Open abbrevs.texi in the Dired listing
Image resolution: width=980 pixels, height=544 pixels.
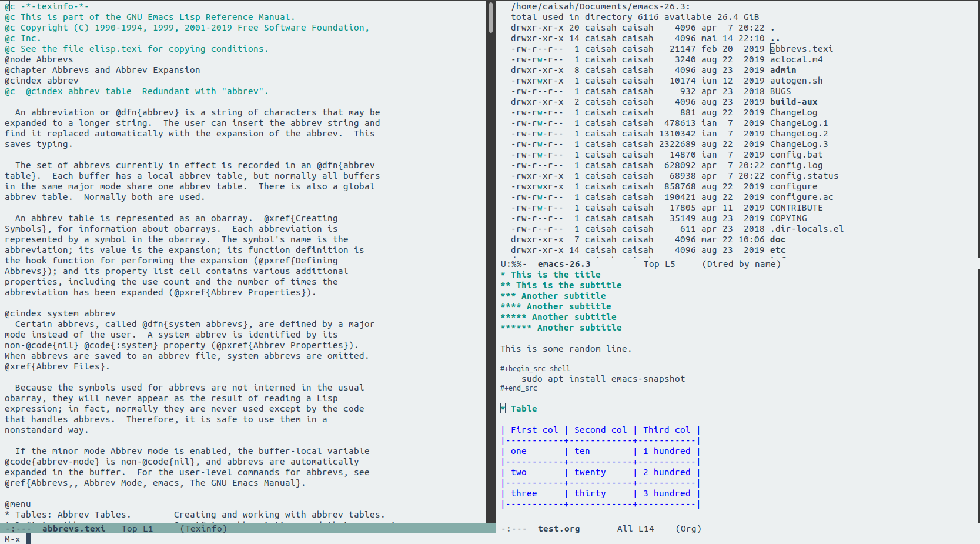(801, 49)
